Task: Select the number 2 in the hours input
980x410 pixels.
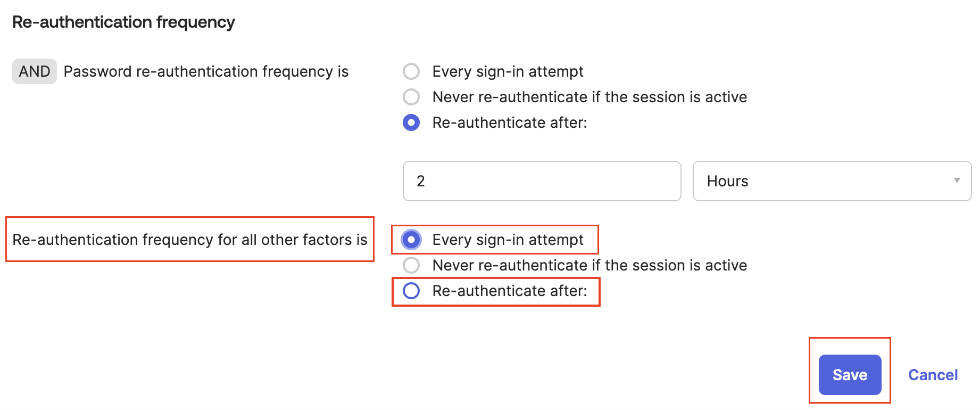Action: [421, 181]
